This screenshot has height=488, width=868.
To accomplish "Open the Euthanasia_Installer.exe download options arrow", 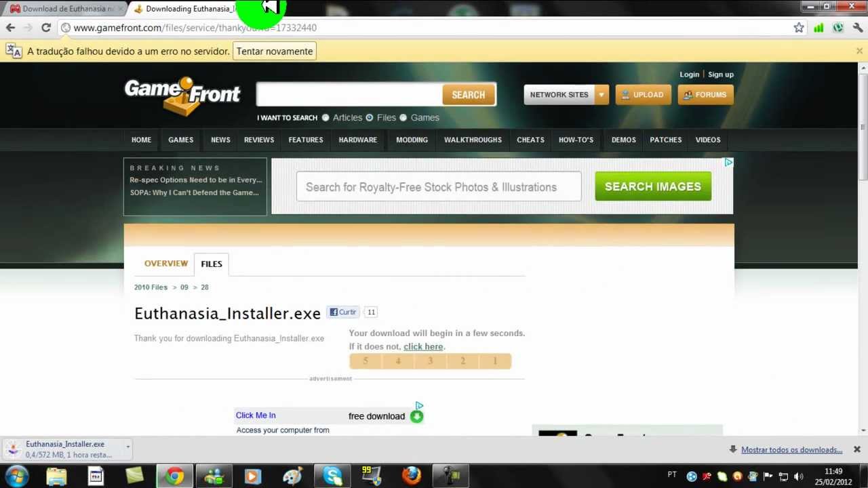I will pyautogui.click(x=127, y=447).
